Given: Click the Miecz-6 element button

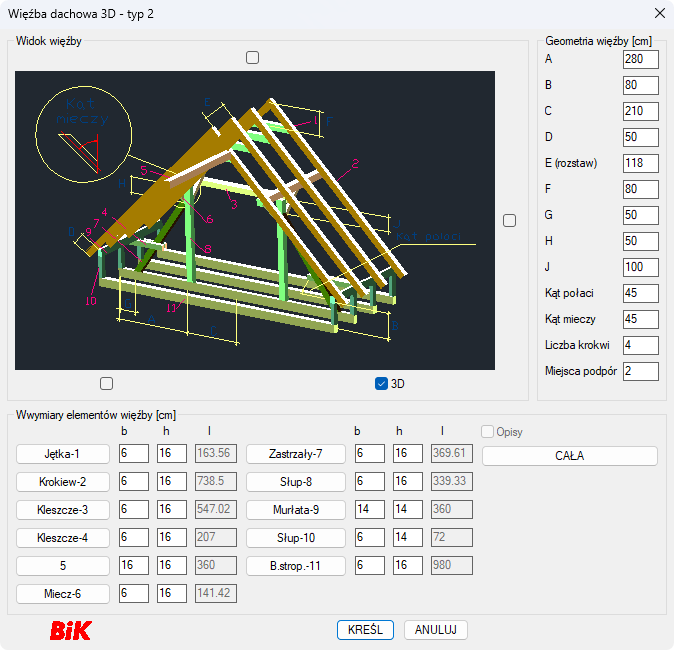Looking at the screenshot, I should [x=63, y=594].
